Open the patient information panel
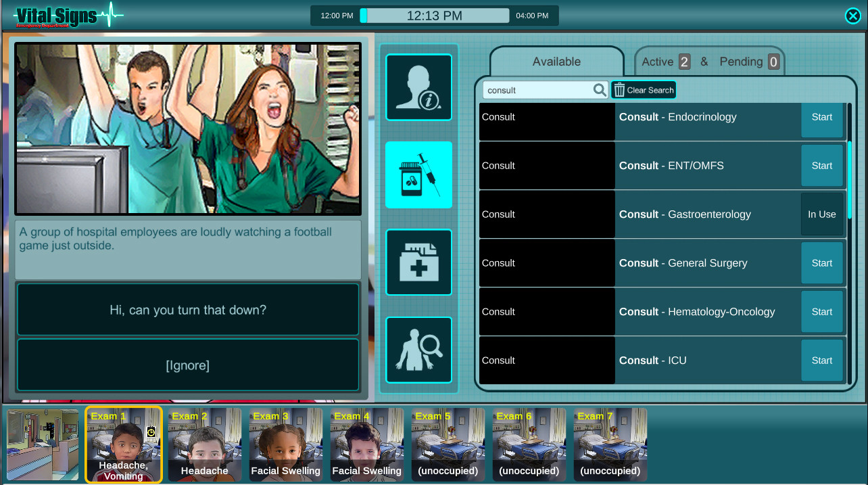The width and height of the screenshot is (868, 485). 418,87
